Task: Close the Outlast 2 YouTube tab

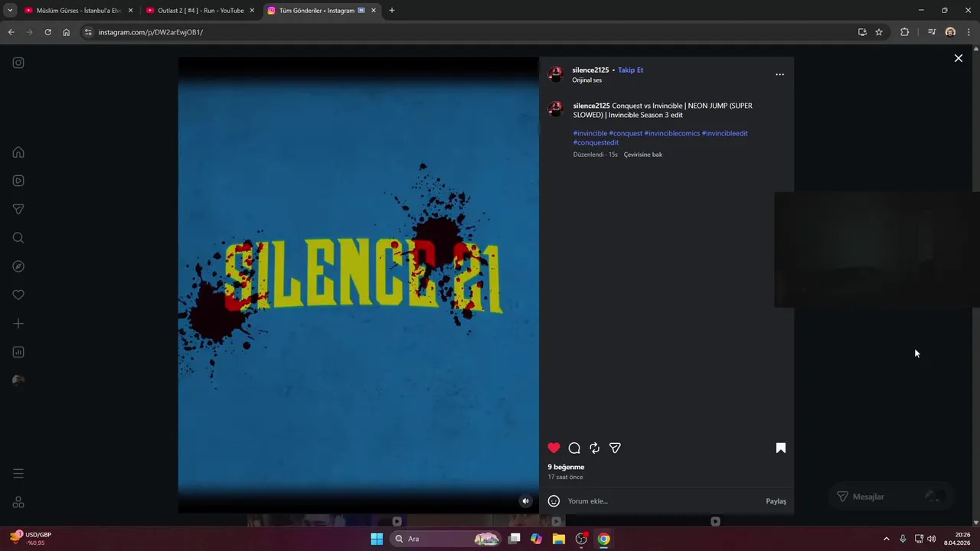Action: click(252, 11)
